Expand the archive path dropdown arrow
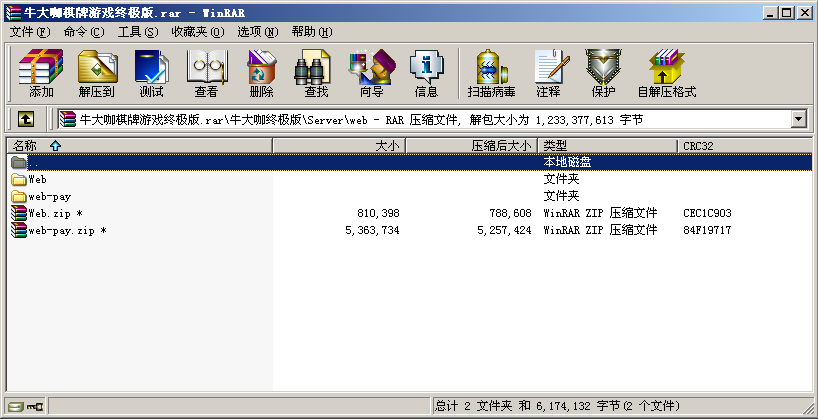Image resolution: width=818 pixels, height=419 pixels. (x=798, y=119)
